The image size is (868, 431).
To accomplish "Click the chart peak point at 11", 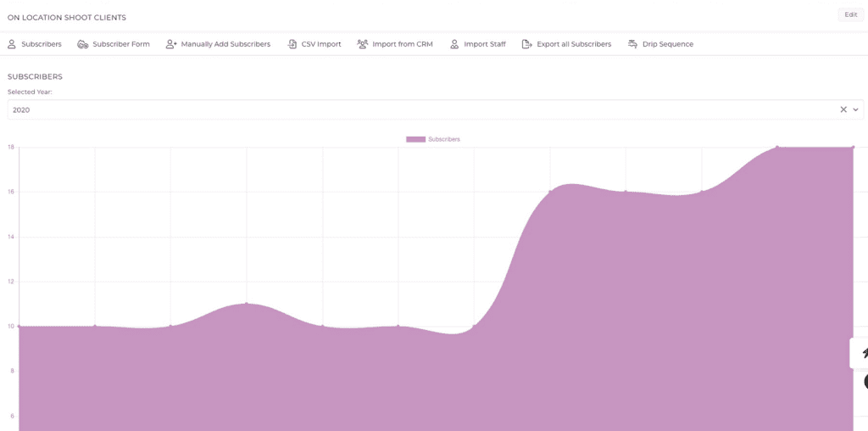I will tap(247, 304).
